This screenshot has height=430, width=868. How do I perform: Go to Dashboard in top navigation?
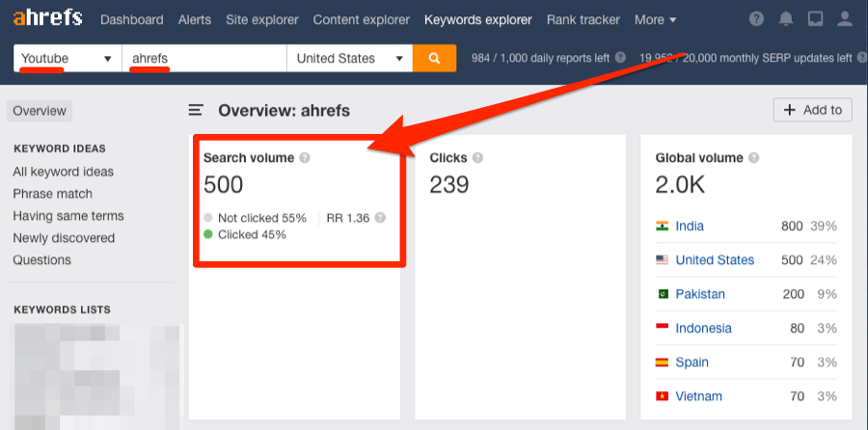click(x=132, y=20)
